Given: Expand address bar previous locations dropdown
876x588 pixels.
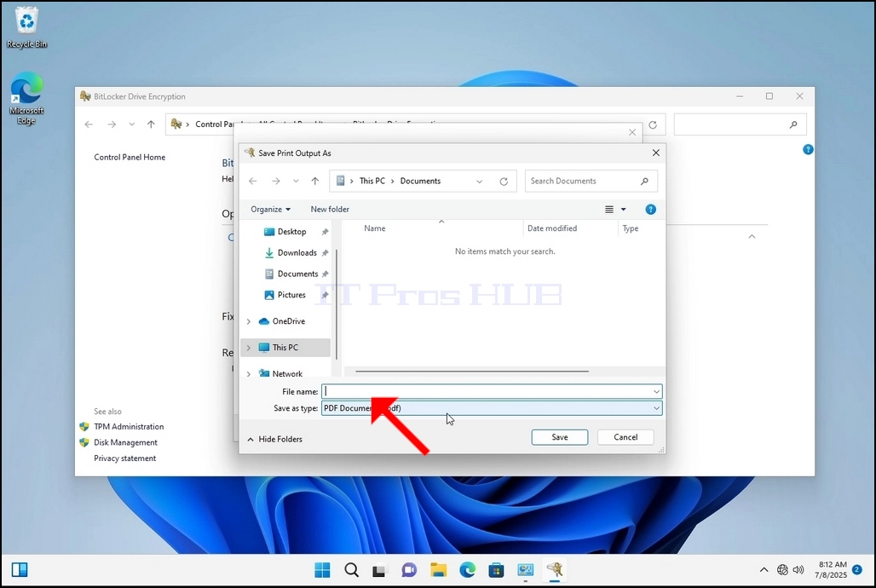Looking at the screenshot, I should [x=480, y=182].
